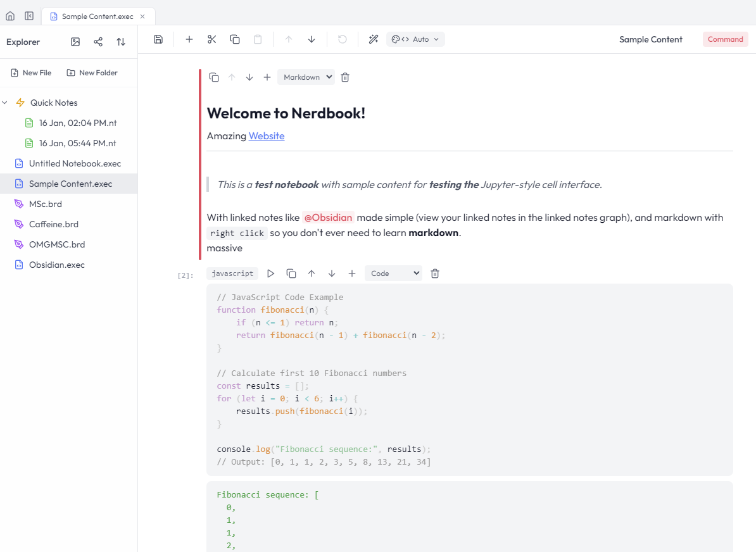Viewport: 756px width, 552px height.
Task: Move the Markdown cell down
Action: [x=249, y=77]
